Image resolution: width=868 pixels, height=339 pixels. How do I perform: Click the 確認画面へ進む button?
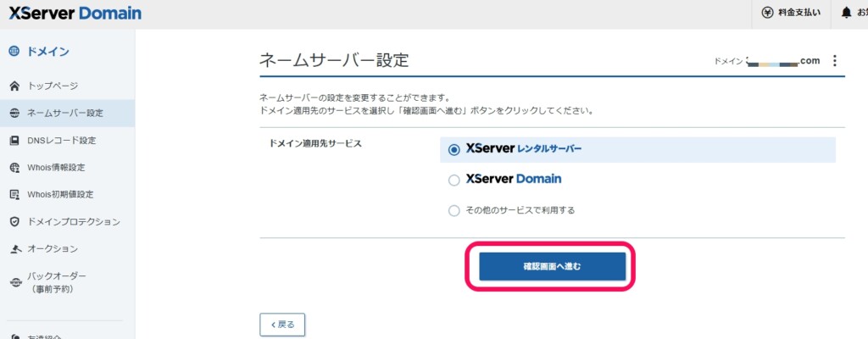click(552, 266)
